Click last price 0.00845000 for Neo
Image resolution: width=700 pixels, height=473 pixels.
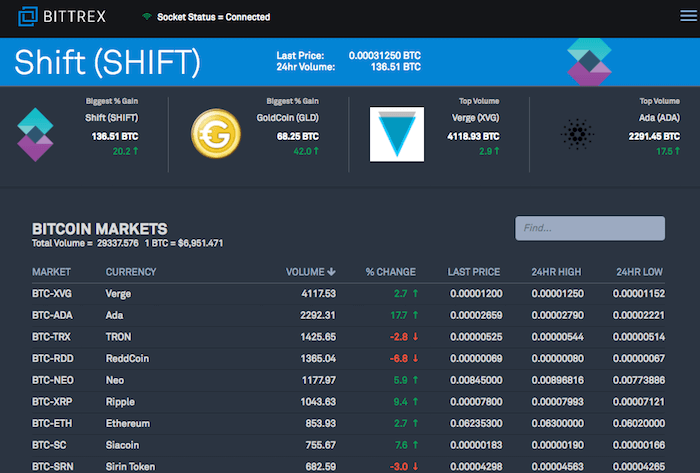tap(476, 380)
